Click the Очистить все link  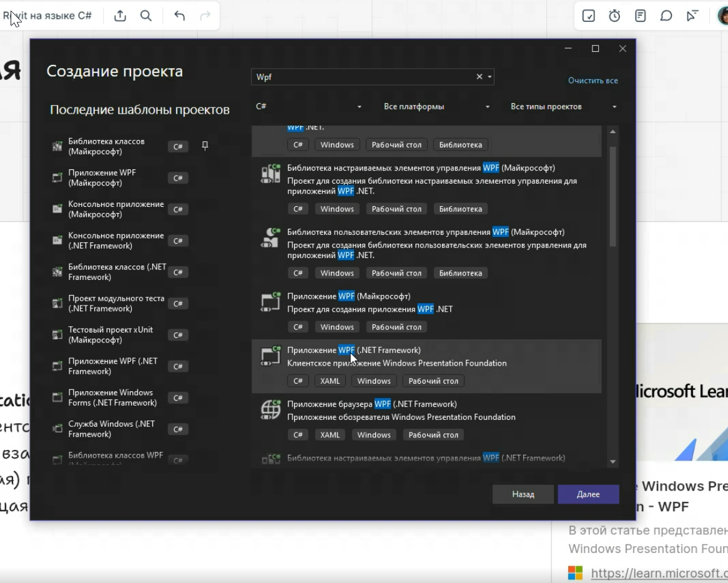pos(593,81)
